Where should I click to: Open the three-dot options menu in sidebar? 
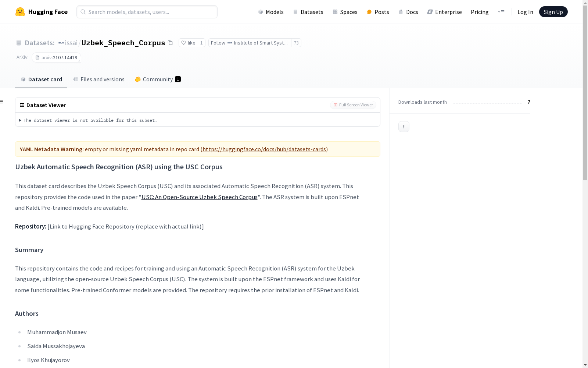pos(404,127)
